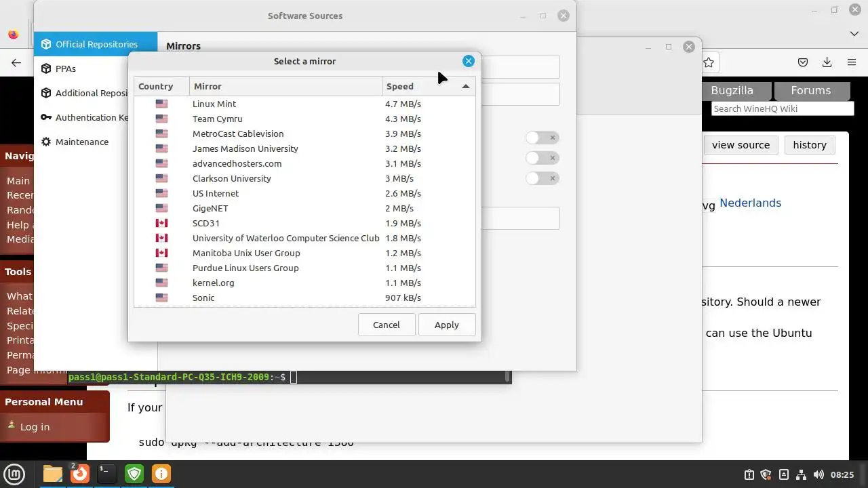Select SCD31 Canadian mirror
This screenshot has height=488, width=868.
pos(304,223)
